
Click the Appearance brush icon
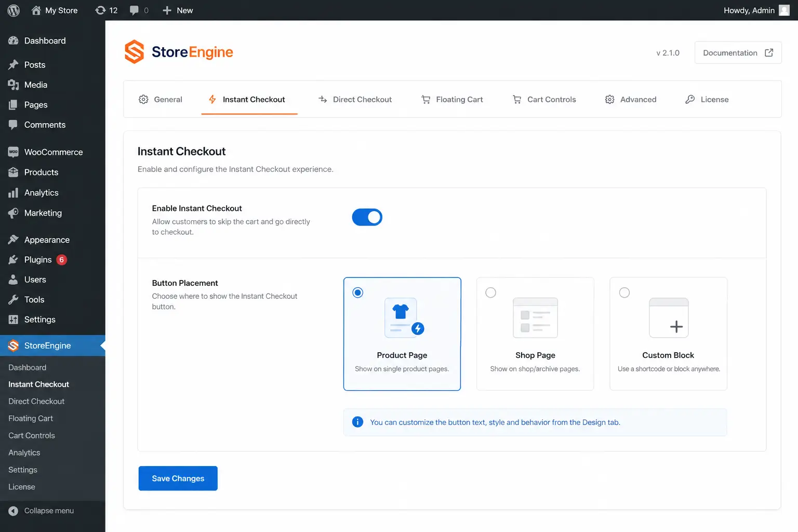pos(14,240)
